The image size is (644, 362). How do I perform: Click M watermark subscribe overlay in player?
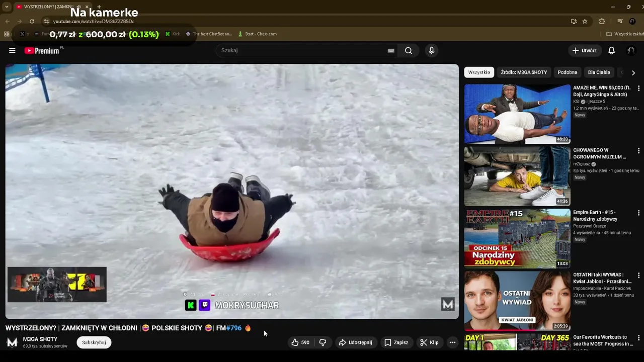(448, 304)
